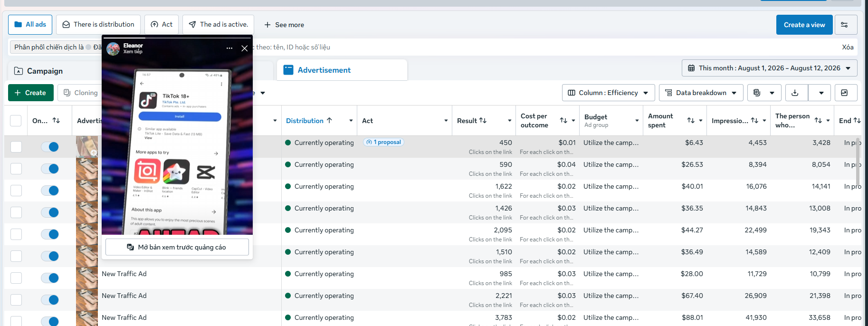Sort by Cost per outcome arrows
The width and height of the screenshot is (868, 326).
tap(563, 121)
